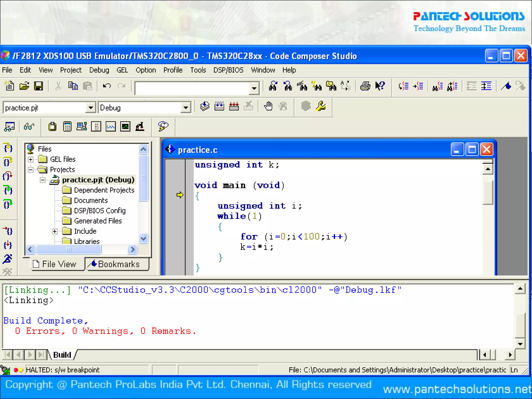Expand the Include folder node

tap(55, 231)
